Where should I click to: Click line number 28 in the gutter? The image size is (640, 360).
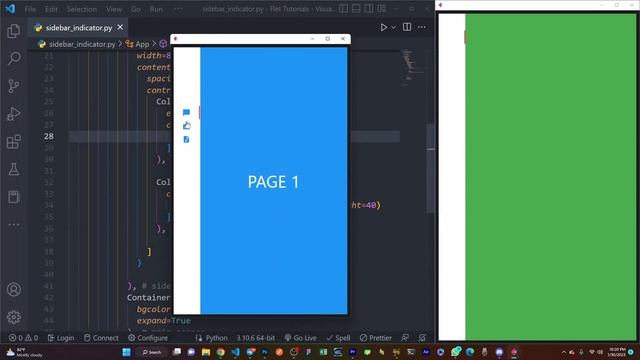[x=49, y=136]
